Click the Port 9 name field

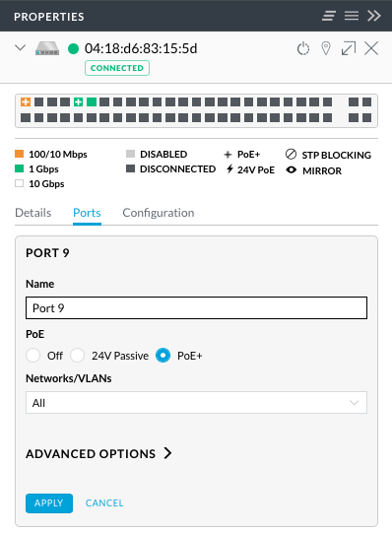coord(196,308)
